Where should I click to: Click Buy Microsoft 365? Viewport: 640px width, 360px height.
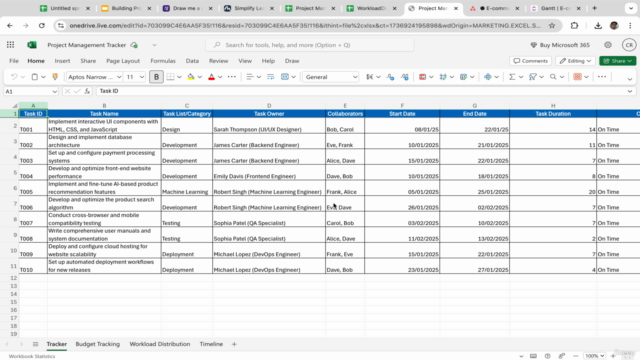[560, 45]
